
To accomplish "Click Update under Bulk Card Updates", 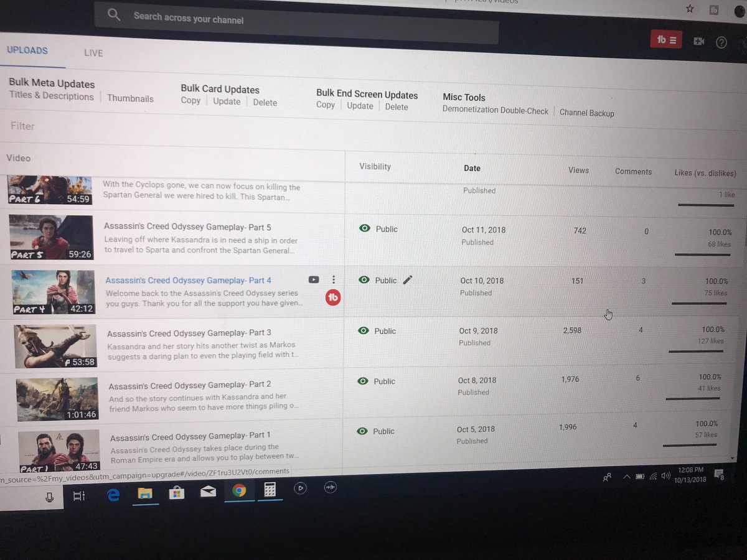I will (227, 101).
